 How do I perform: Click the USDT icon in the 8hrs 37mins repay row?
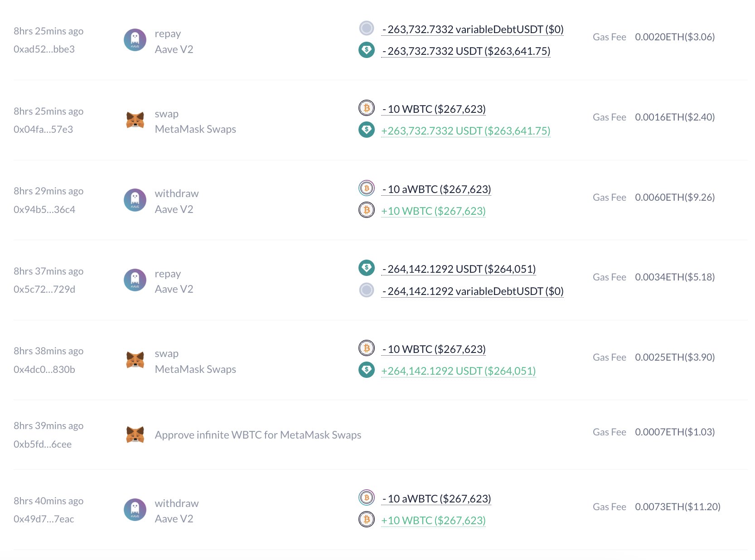tap(366, 268)
